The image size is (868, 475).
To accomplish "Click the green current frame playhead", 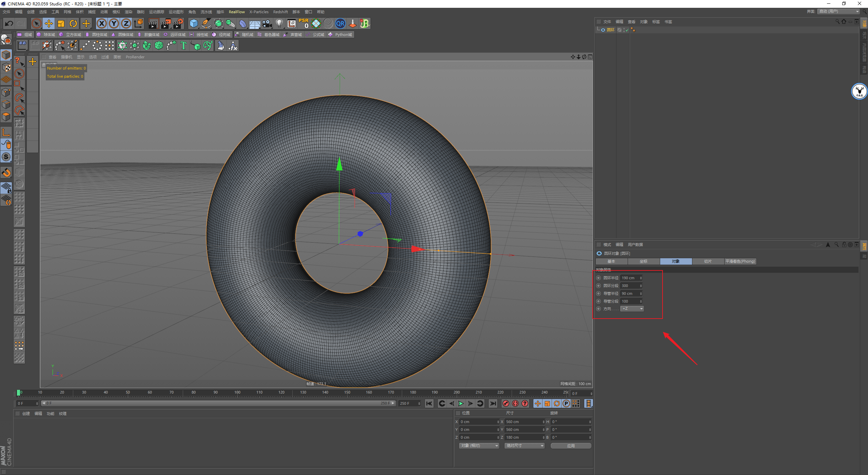I will click(18, 393).
